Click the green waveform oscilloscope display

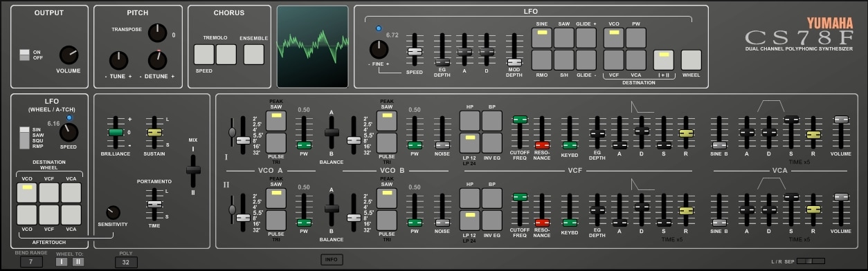pyautogui.click(x=312, y=46)
